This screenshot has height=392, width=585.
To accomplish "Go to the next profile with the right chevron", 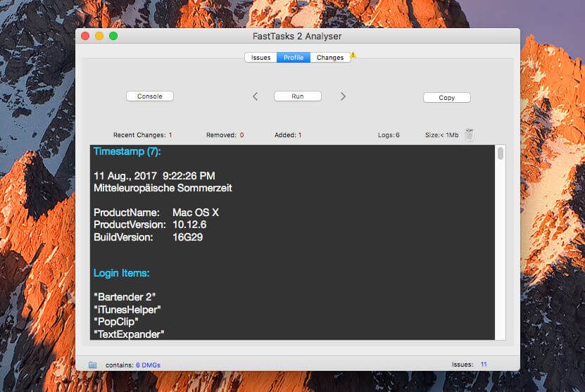I will click(343, 96).
